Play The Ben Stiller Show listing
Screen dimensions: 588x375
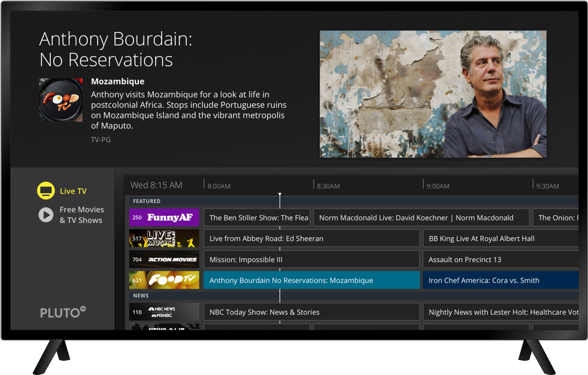pos(257,217)
